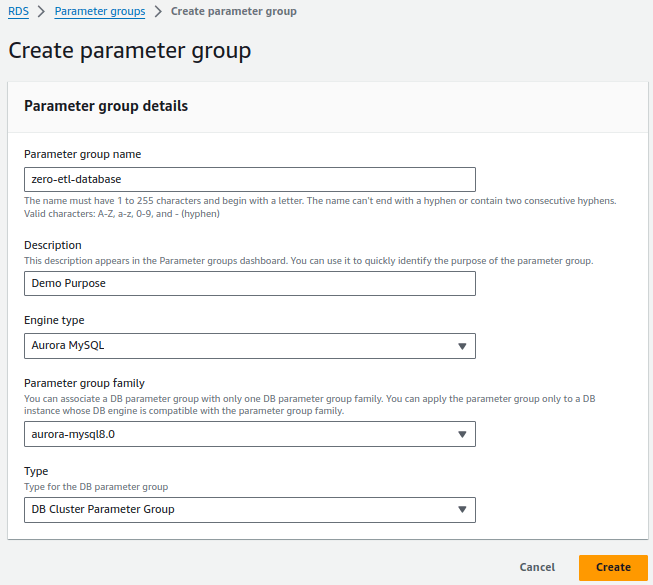Click the large Create parameter group heading
The width and height of the screenshot is (653, 585).
[129, 49]
